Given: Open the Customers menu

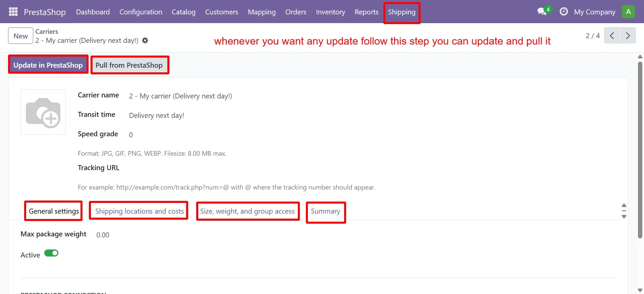Looking at the screenshot, I should (x=222, y=12).
